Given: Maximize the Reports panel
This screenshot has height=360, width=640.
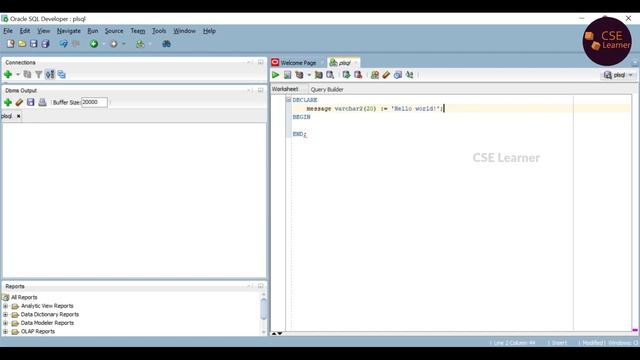Looking at the screenshot, I should pos(260,286).
